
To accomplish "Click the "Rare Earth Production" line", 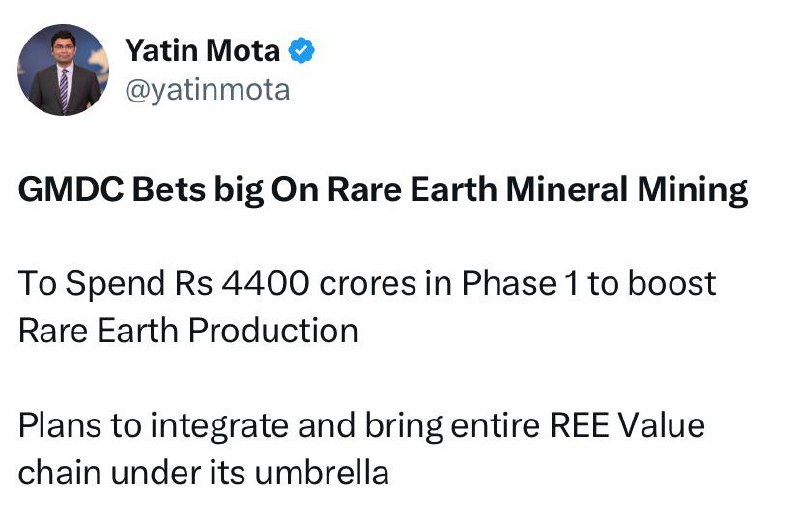I will click(x=188, y=330).
